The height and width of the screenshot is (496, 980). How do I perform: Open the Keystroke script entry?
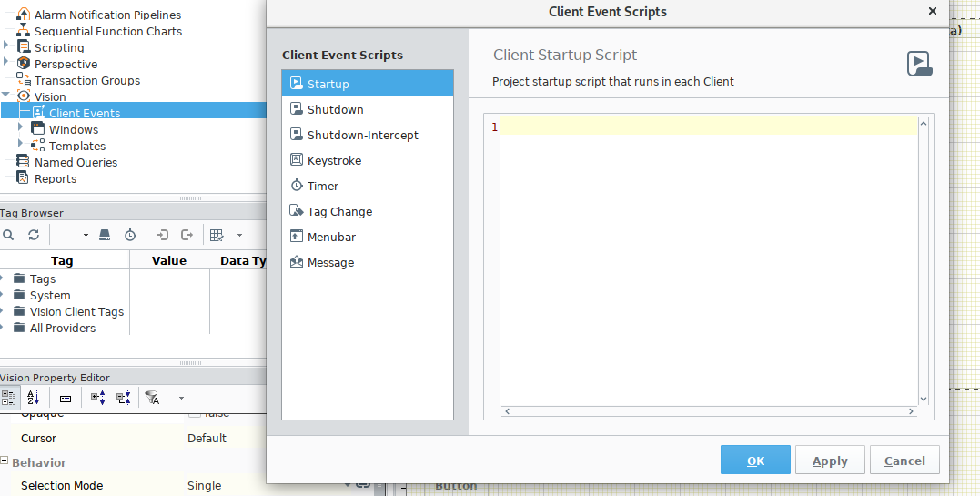click(334, 160)
